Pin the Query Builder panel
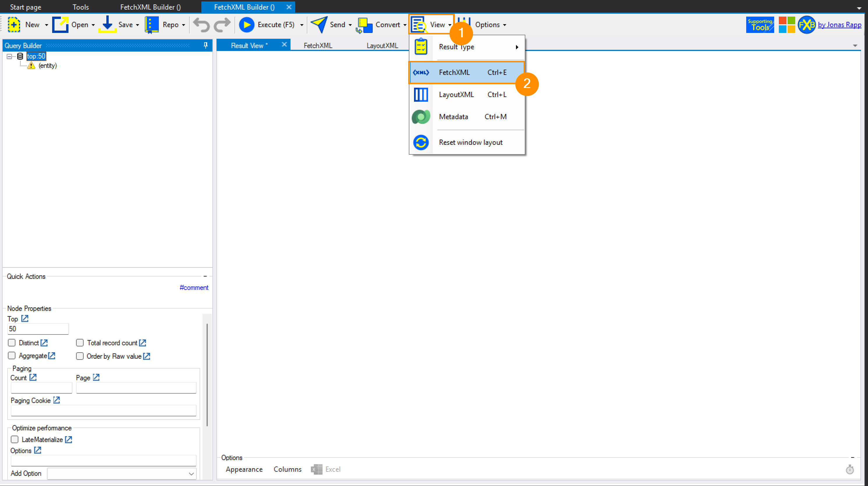The width and height of the screenshot is (868, 486). click(x=205, y=45)
